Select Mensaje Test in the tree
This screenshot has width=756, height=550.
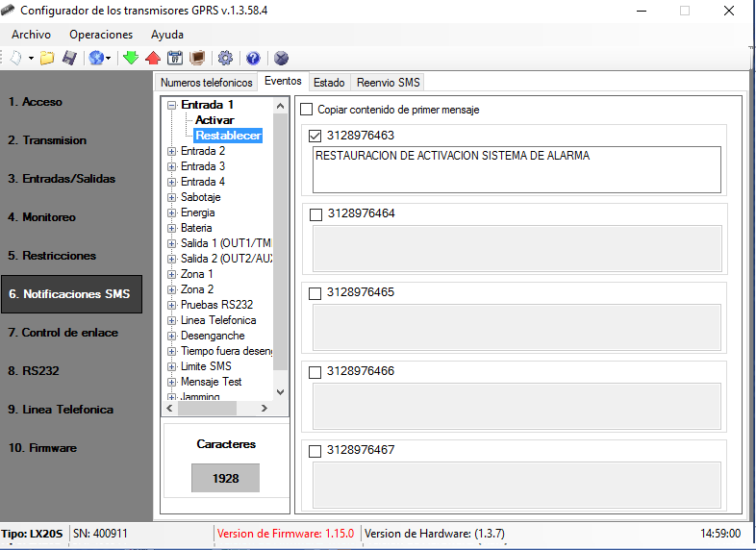[211, 382]
